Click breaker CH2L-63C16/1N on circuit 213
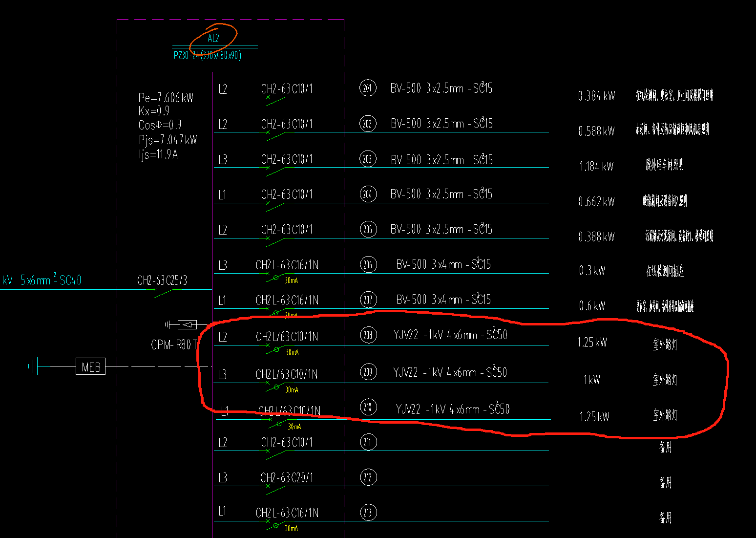Image resolution: width=756 pixels, height=538 pixels. click(x=287, y=513)
